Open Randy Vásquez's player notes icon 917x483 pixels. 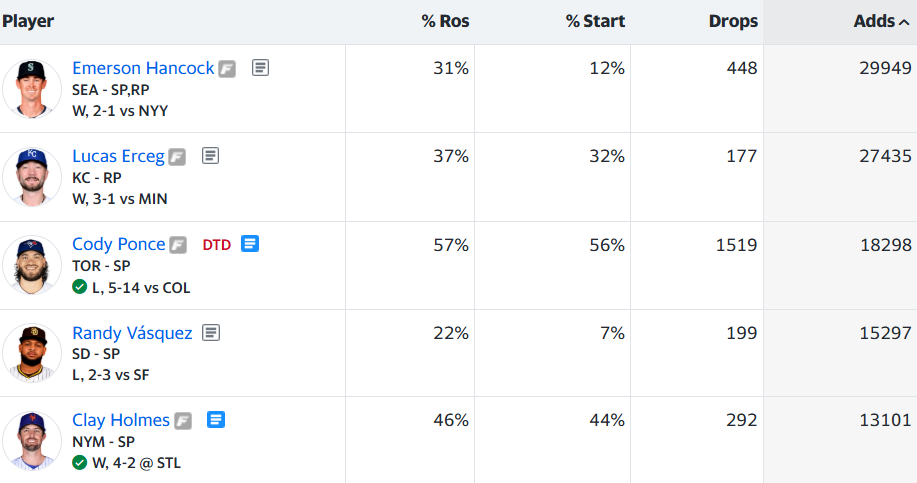tap(211, 332)
